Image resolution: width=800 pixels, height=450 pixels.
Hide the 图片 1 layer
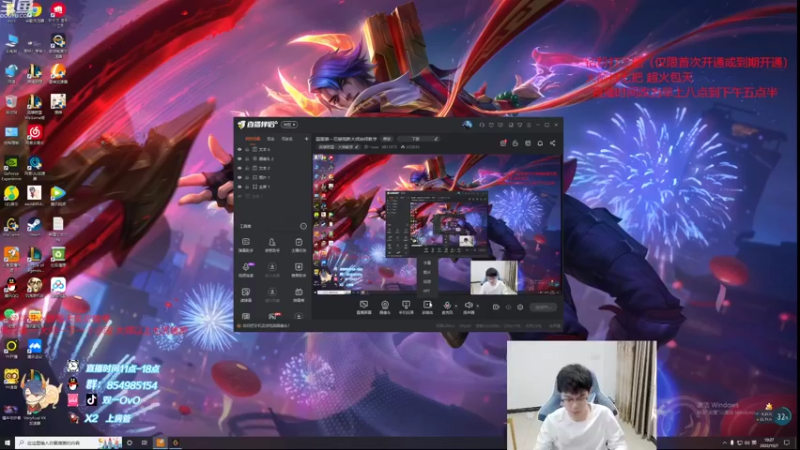(x=240, y=177)
